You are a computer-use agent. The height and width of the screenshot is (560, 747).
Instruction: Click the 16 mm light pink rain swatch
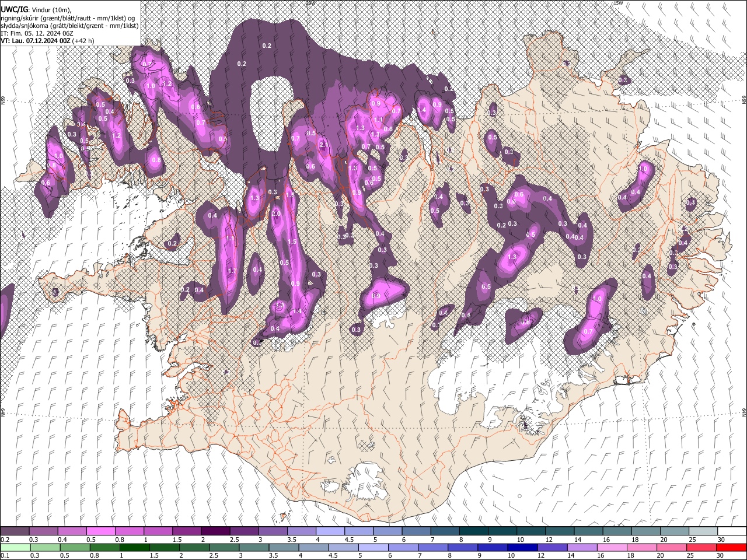611,547
